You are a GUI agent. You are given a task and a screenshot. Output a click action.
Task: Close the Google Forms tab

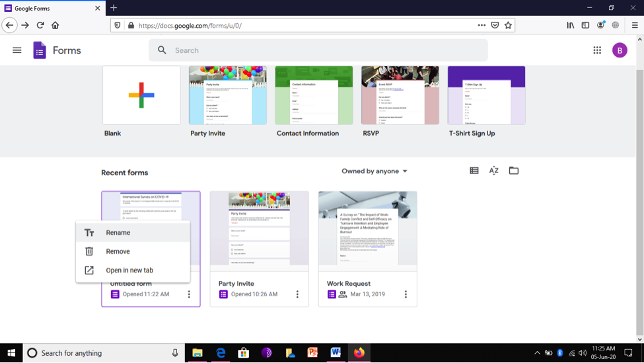[97, 8]
